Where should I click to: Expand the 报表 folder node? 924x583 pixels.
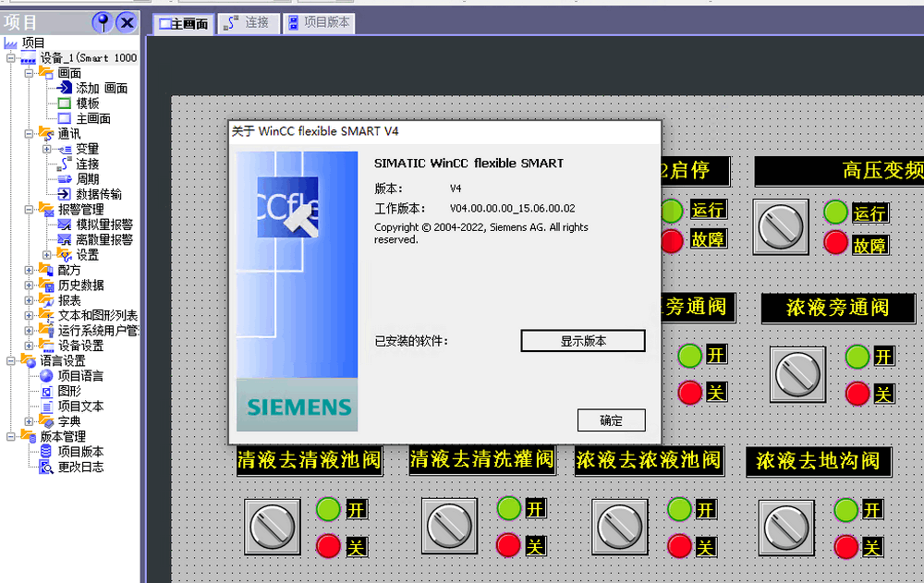(x=29, y=300)
